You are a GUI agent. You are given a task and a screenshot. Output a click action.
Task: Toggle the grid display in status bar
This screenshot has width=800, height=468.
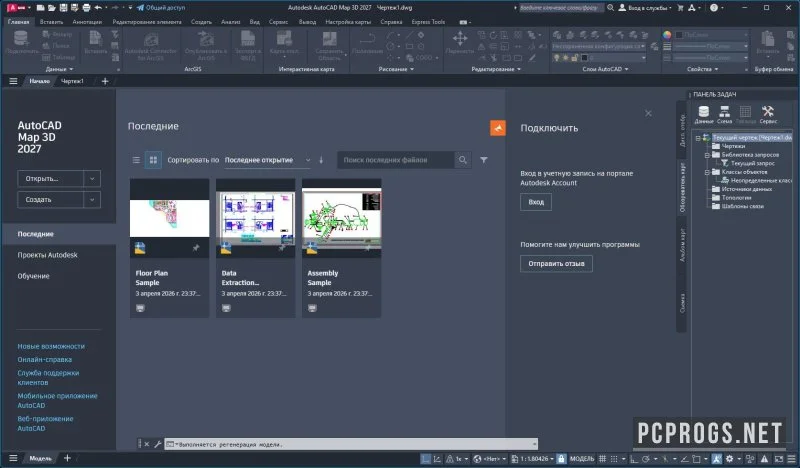tap(603, 459)
